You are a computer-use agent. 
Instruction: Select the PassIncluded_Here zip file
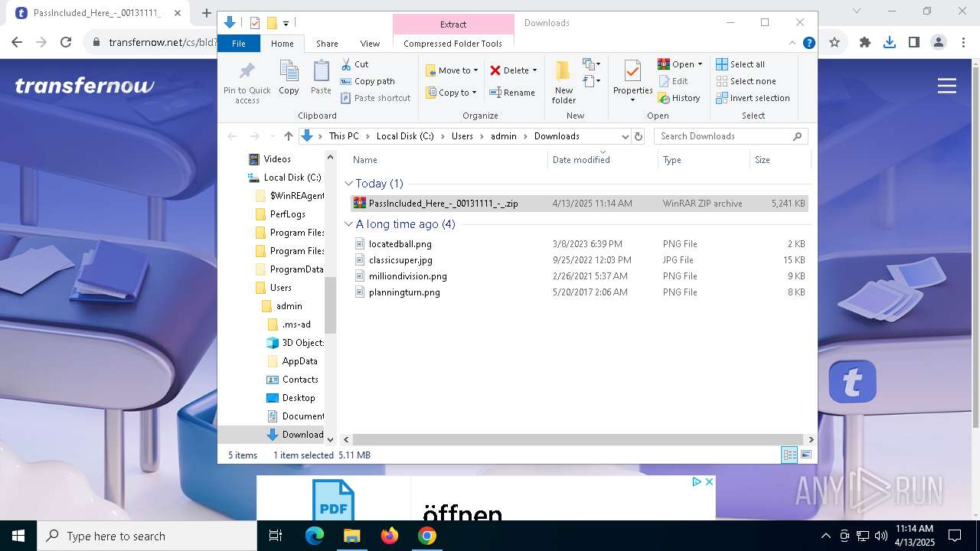(x=579, y=204)
